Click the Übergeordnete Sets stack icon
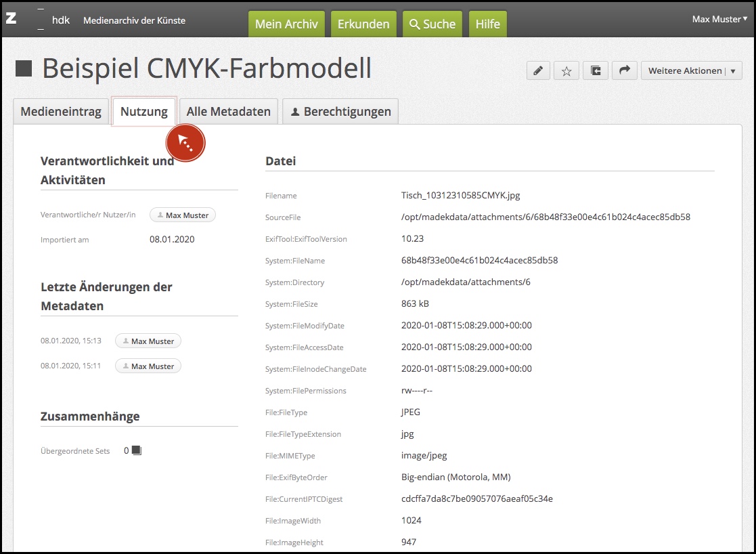Viewport: 756px width, 554px height. [136, 450]
